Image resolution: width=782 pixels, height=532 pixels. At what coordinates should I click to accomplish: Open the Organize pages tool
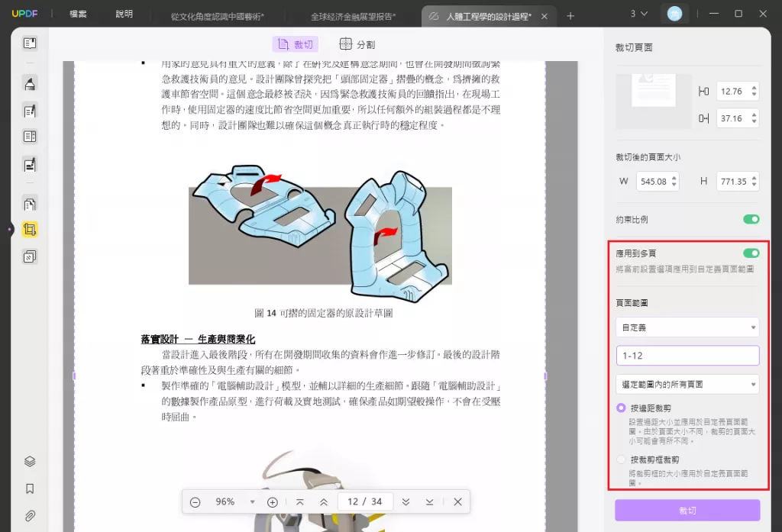pyautogui.click(x=30, y=204)
